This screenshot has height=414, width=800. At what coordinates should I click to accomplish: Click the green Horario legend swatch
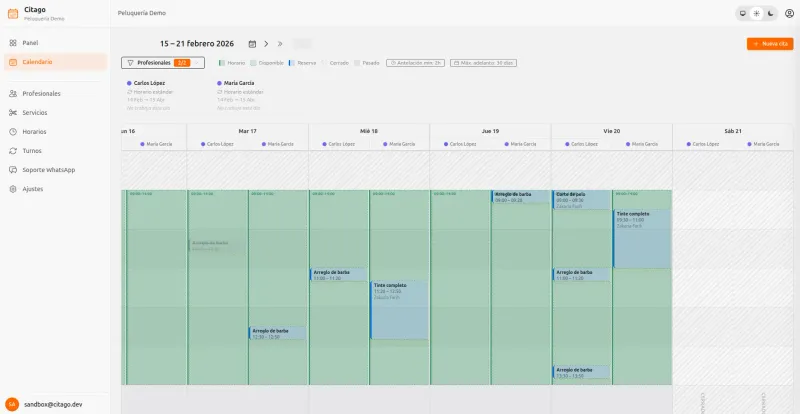(222, 63)
